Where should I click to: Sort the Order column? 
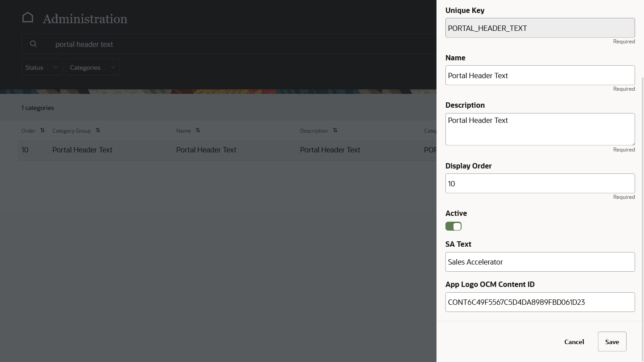[x=42, y=130]
